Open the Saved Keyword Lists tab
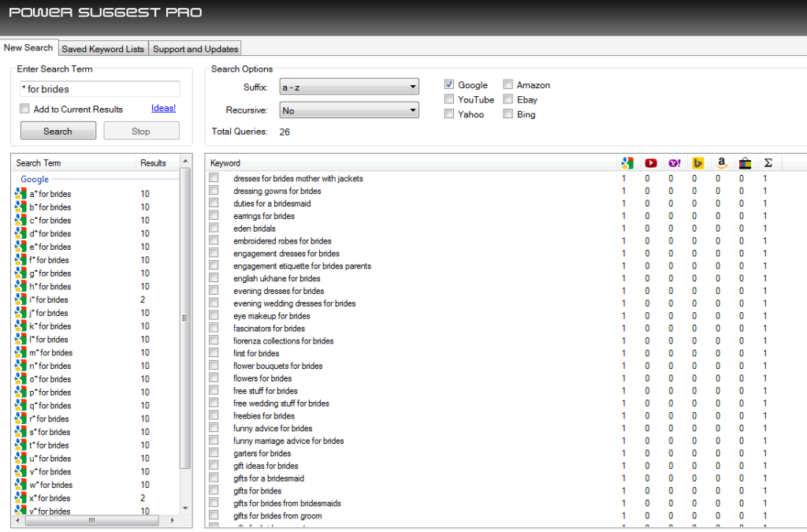Viewport: 807px width, 532px height. tap(103, 49)
